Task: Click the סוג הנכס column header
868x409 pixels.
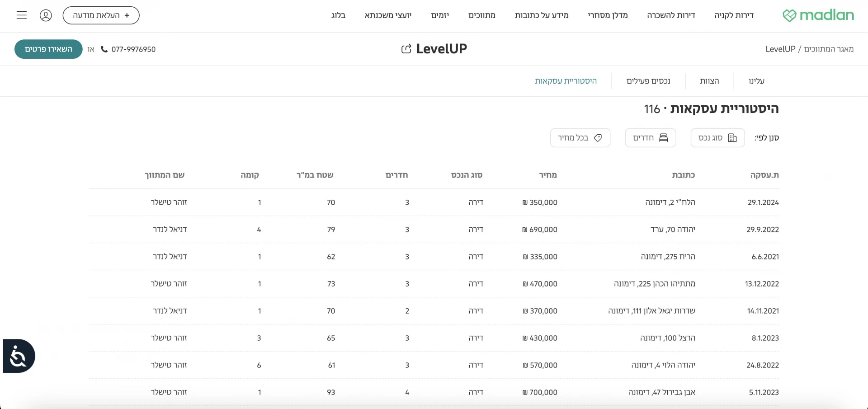Action: tap(467, 175)
